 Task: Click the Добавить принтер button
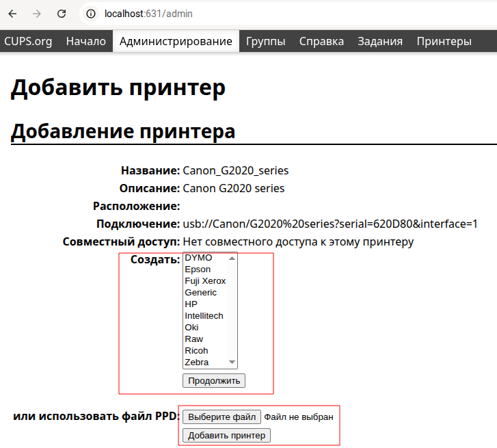click(226, 436)
